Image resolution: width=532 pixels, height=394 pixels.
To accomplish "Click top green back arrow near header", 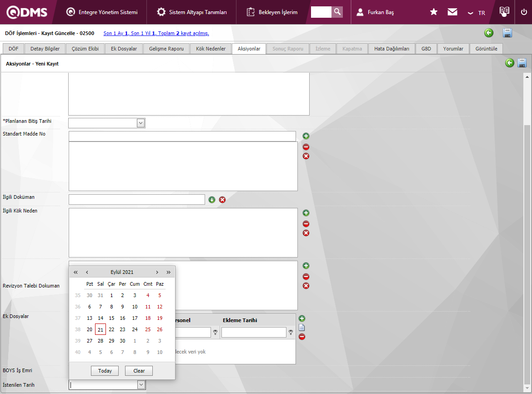I will pyautogui.click(x=488, y=33).
